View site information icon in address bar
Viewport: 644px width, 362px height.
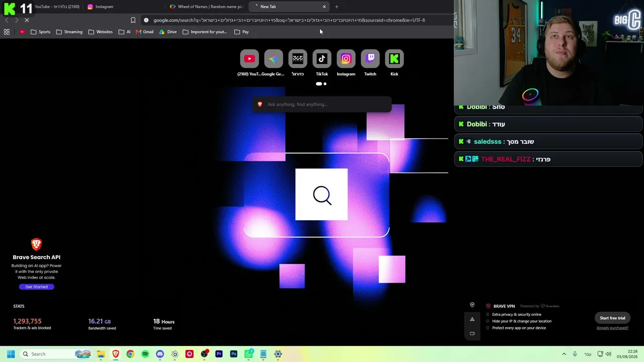coord(146,20)
